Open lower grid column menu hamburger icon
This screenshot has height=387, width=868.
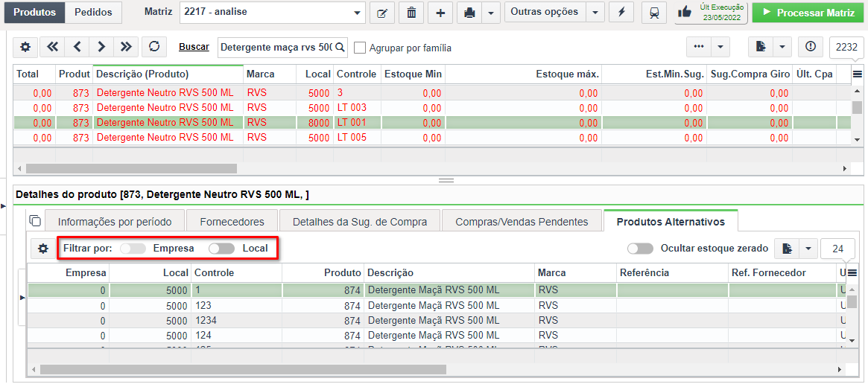click(x=852, y=272)
